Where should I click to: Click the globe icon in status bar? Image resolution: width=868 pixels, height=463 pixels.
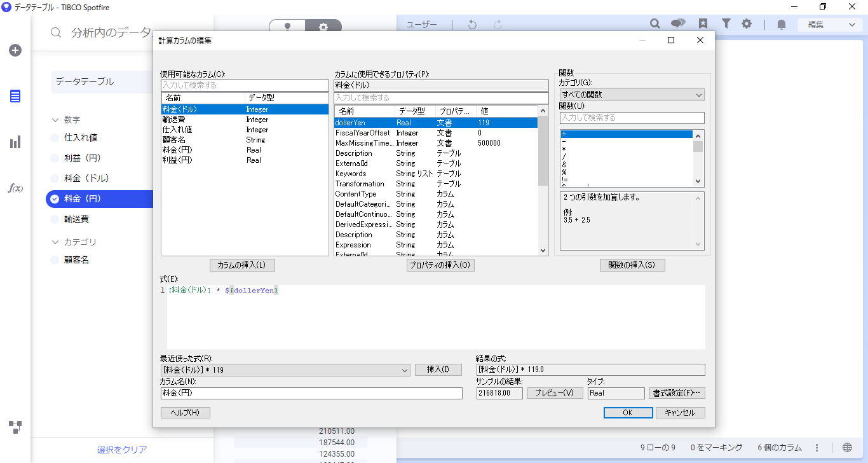point(848,448)
